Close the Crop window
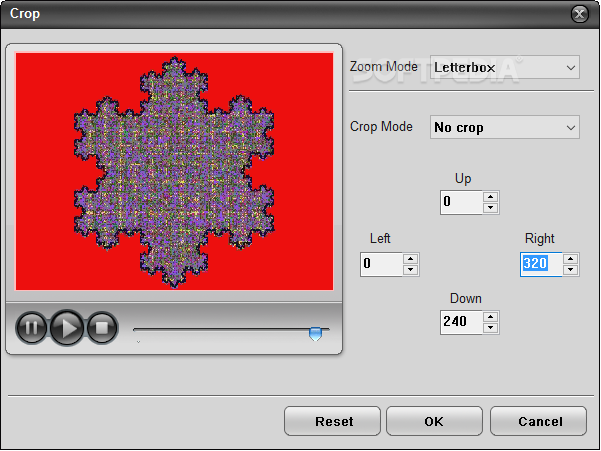The image size is (601, 451). [x=580, y=14]
